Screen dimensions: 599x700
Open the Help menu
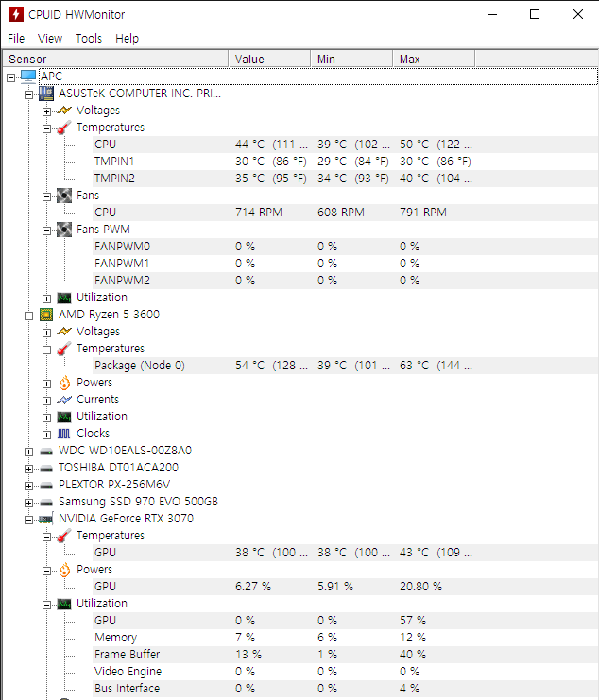128,39
